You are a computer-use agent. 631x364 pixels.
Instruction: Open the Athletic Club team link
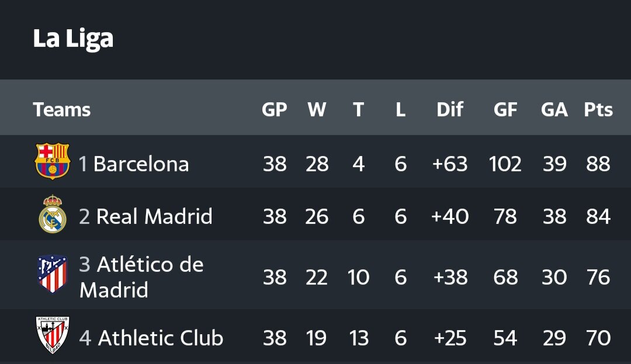pyautogui.click(x=161, y=338)
